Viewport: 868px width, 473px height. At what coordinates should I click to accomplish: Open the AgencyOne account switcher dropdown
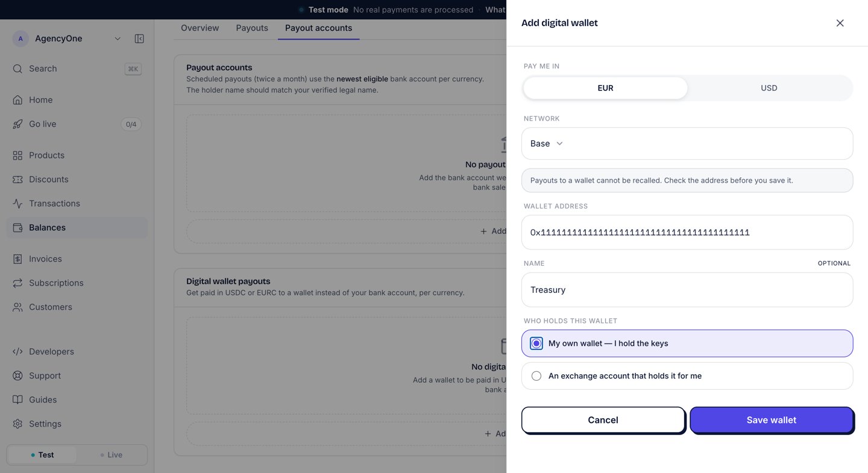coord(118,39)
